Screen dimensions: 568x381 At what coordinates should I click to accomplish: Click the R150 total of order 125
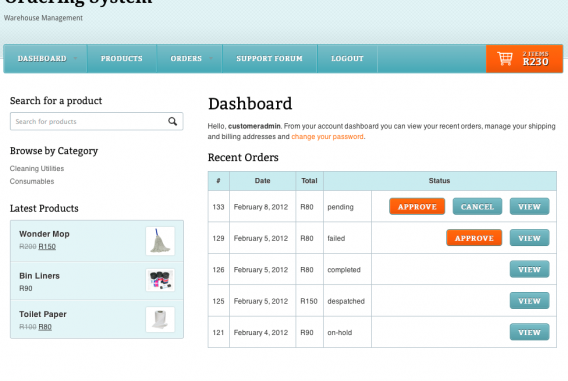[309, 301]
